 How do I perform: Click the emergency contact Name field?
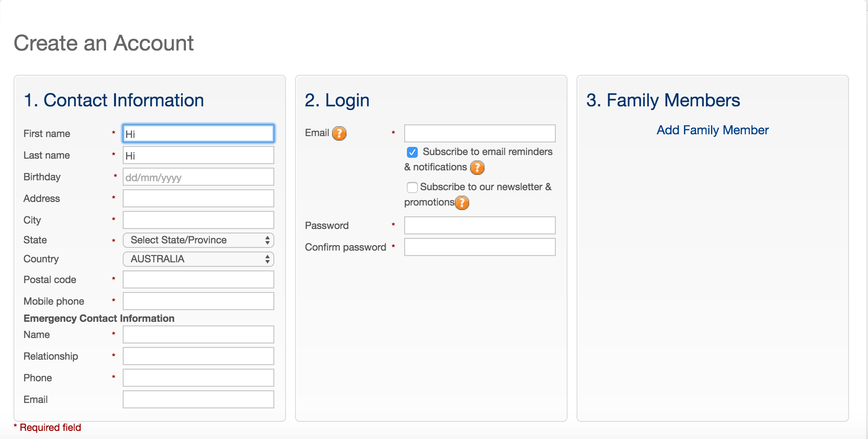point(199,334)
